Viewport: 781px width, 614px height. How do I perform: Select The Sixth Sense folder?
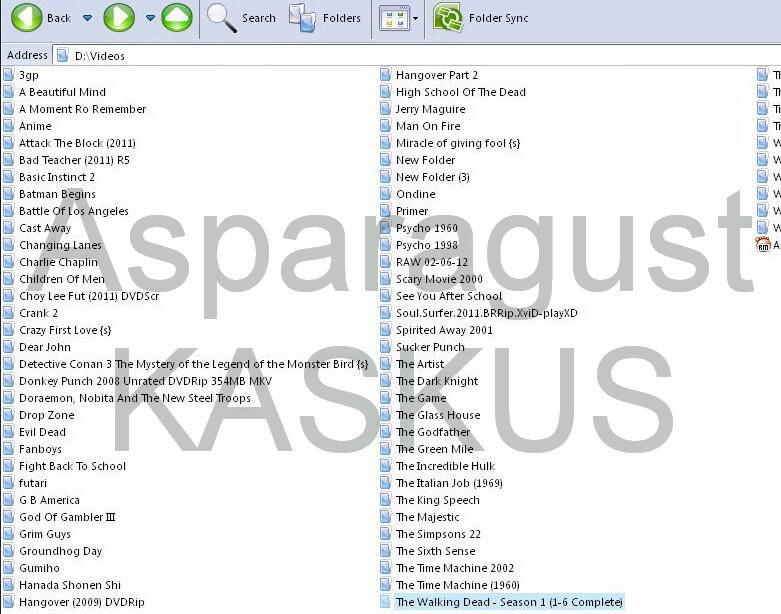pyautogui.click(x=435, y=551)
